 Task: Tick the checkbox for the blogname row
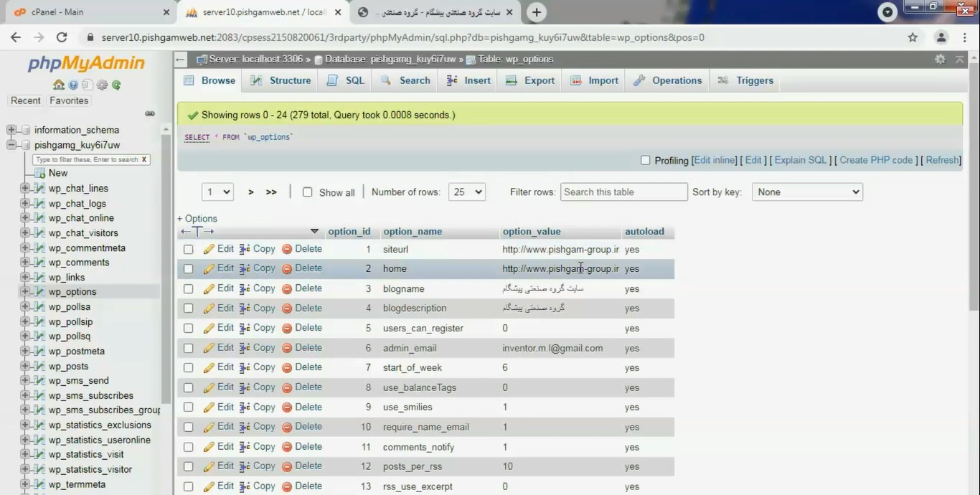[188, 289]
